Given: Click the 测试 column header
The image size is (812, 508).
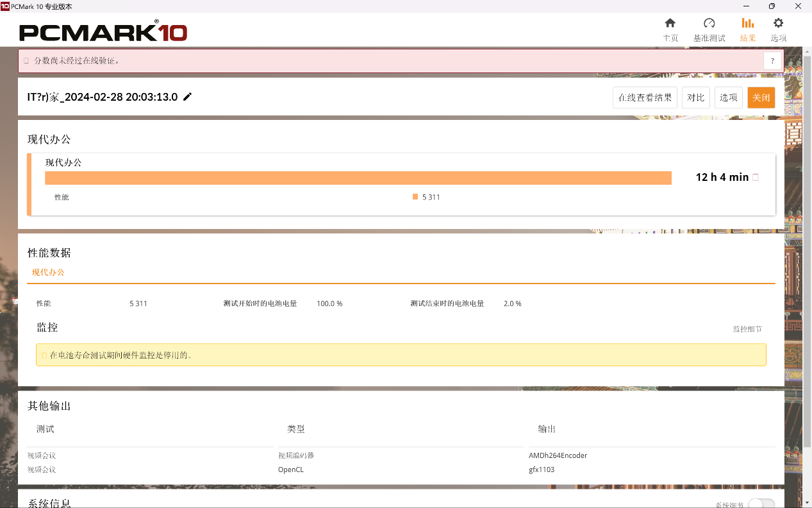Looking at the screenshot, I should click(46, 429).
